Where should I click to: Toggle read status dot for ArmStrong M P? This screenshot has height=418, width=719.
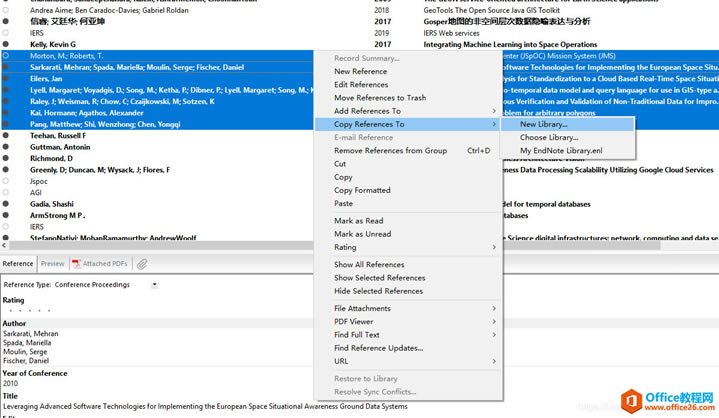tap(6, 215)
